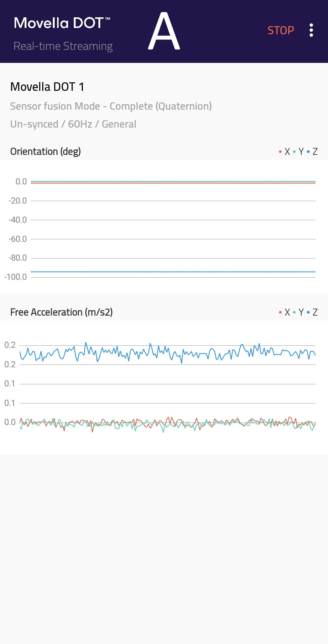Tap the Movella DOT logo in header
Screen dimensions: 328x644
[x=62, y=23]
